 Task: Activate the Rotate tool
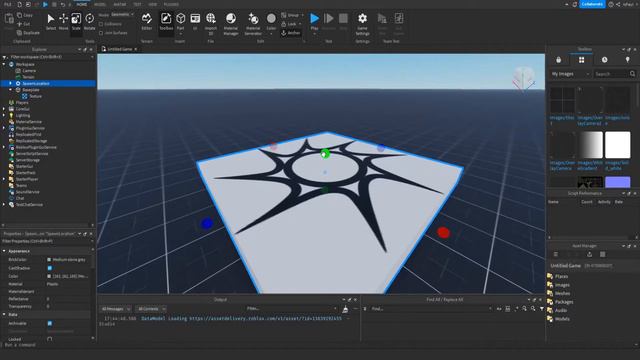tap(89, 22)
